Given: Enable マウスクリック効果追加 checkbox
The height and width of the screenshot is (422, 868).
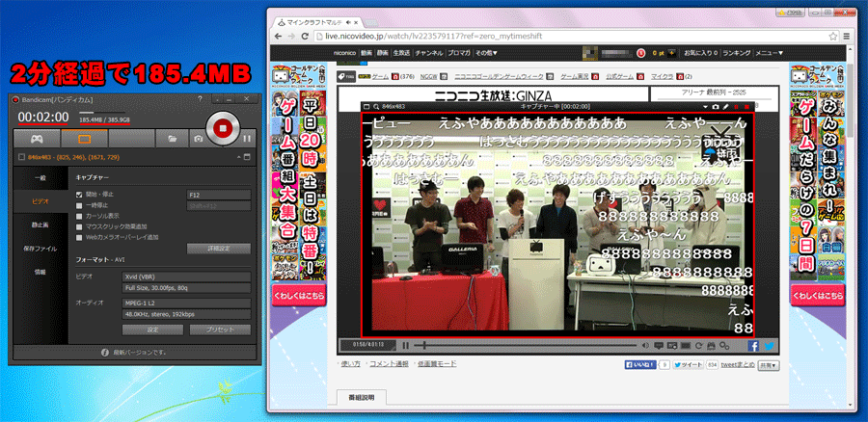Looking at the screenshot, I should pyautogui.click(x=79, y=226).
